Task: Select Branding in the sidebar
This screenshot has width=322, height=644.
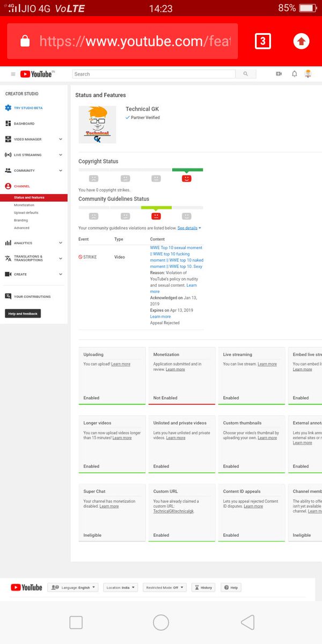Action: [21, 221]
